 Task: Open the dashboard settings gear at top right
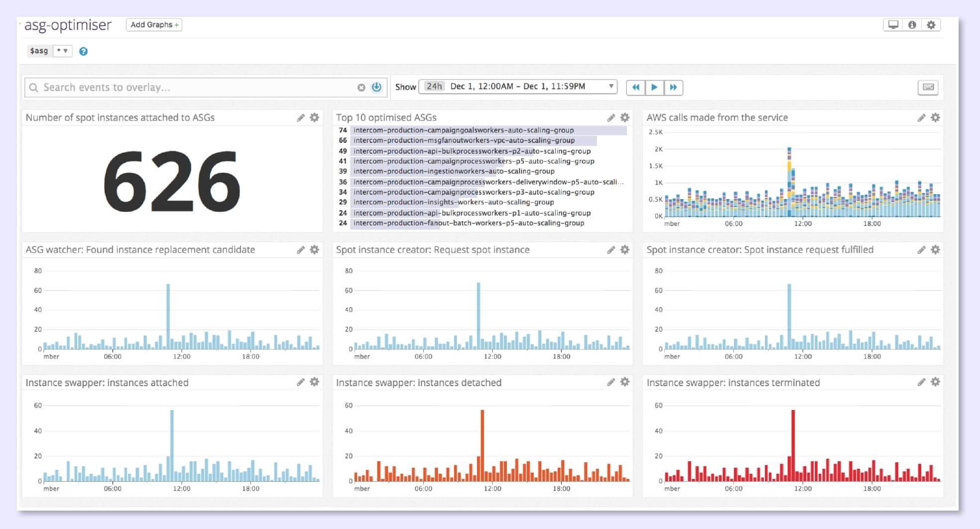click(x=931, y=25)
